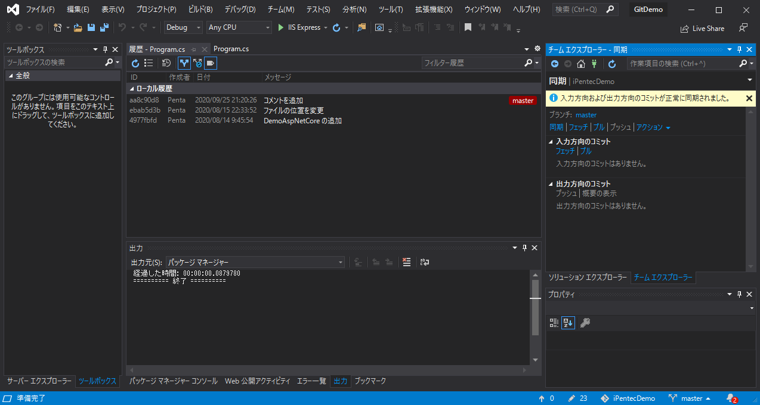Click the Save icon in the main toolbar
The width and height of the screenshot is (760, 405).
(x=91, y=28)
